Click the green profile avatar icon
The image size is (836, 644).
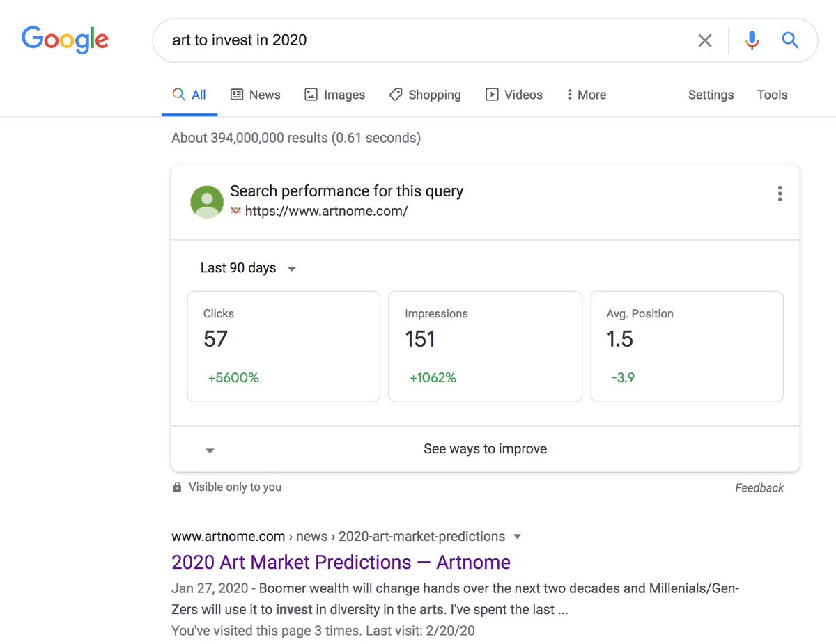tap(207, 202)
